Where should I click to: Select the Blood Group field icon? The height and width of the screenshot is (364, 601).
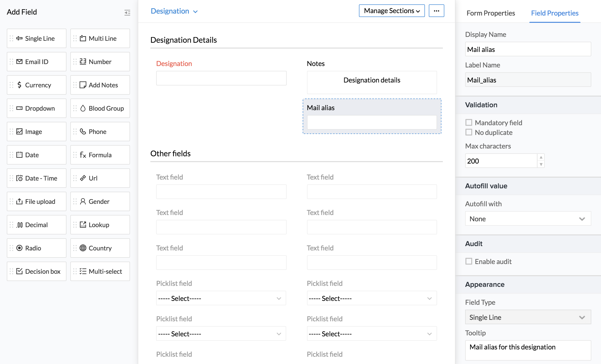(x=83, y=108)
